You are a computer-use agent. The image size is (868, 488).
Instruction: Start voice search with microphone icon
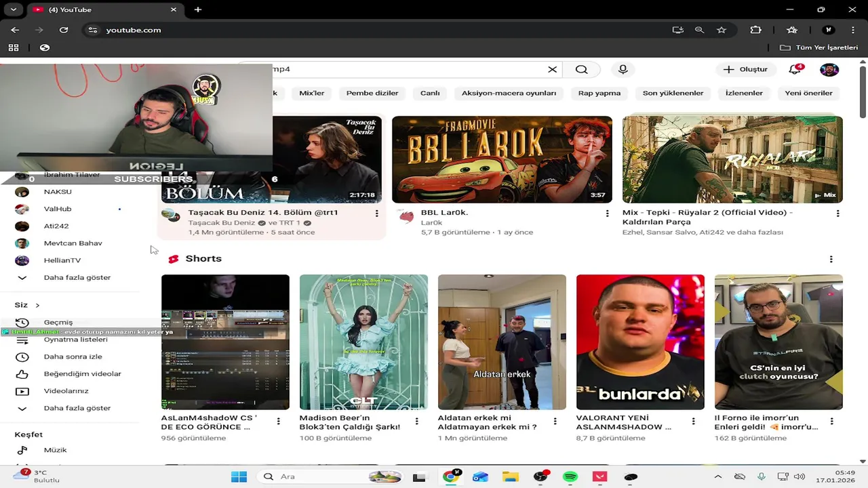(x=623, y=69)
